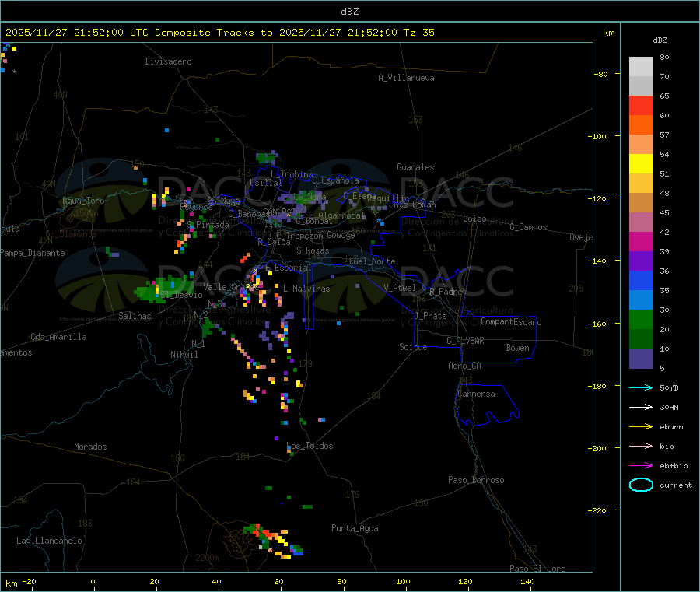
Task: Click the S_Rosas map label
Action: pyautogui.click(x=313, y=250)
